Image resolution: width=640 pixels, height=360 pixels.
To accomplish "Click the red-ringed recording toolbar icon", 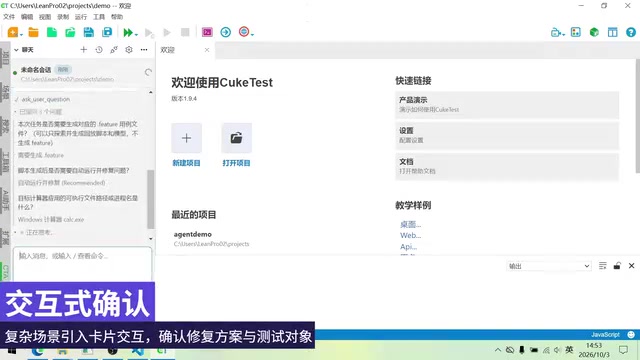I will point(244,31).
